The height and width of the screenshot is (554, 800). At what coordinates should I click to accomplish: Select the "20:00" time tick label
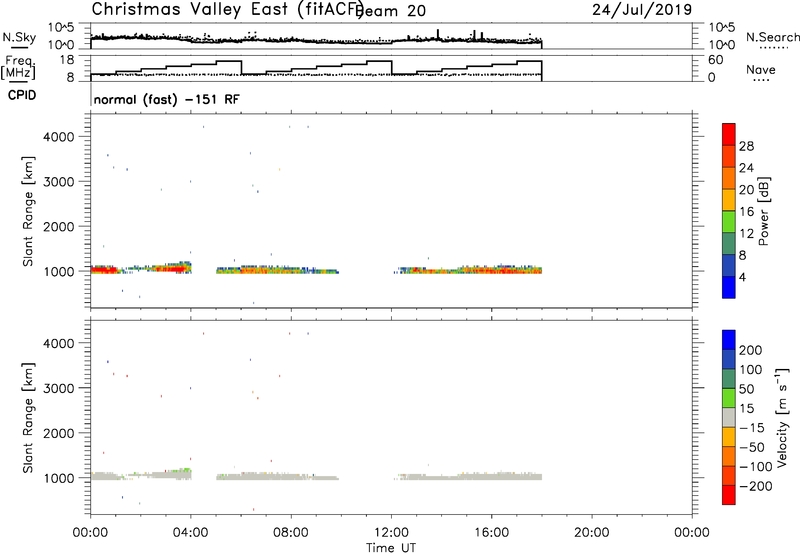(592, 533)
